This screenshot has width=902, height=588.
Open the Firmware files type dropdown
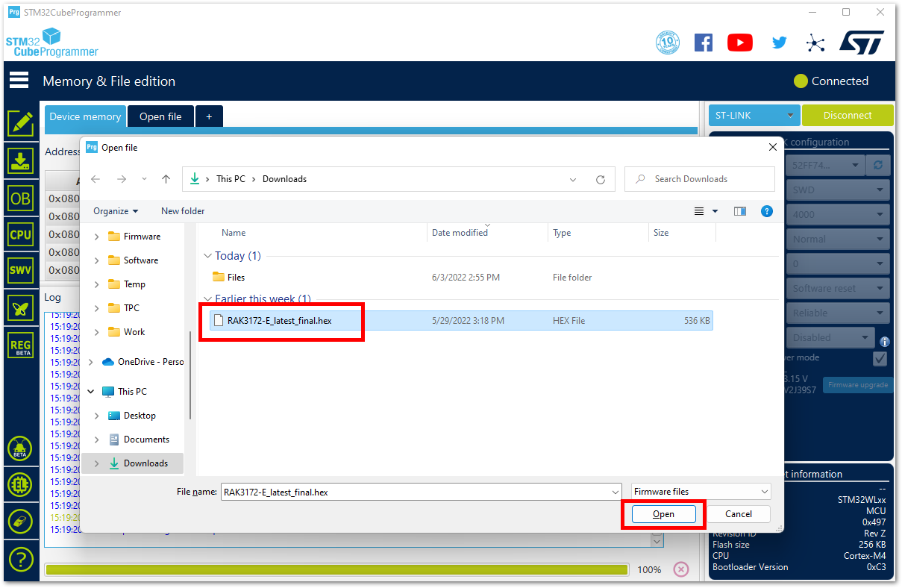pyautogui.click(x=701, y=492)
